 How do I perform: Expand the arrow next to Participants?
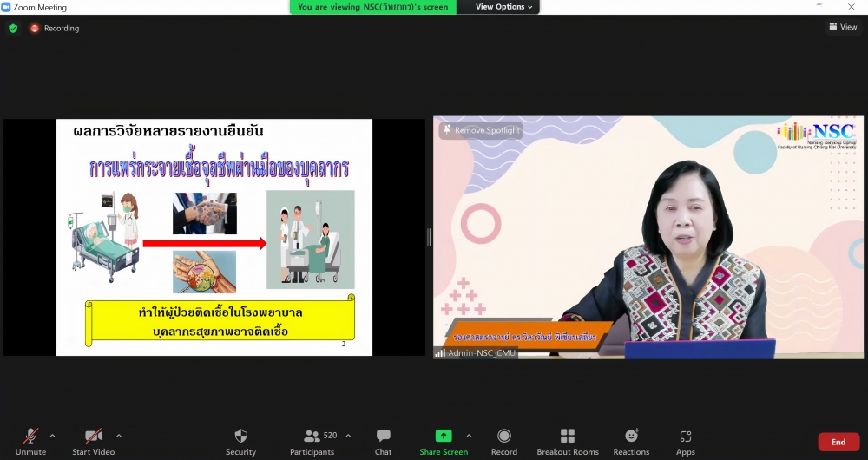coord(348,436)
